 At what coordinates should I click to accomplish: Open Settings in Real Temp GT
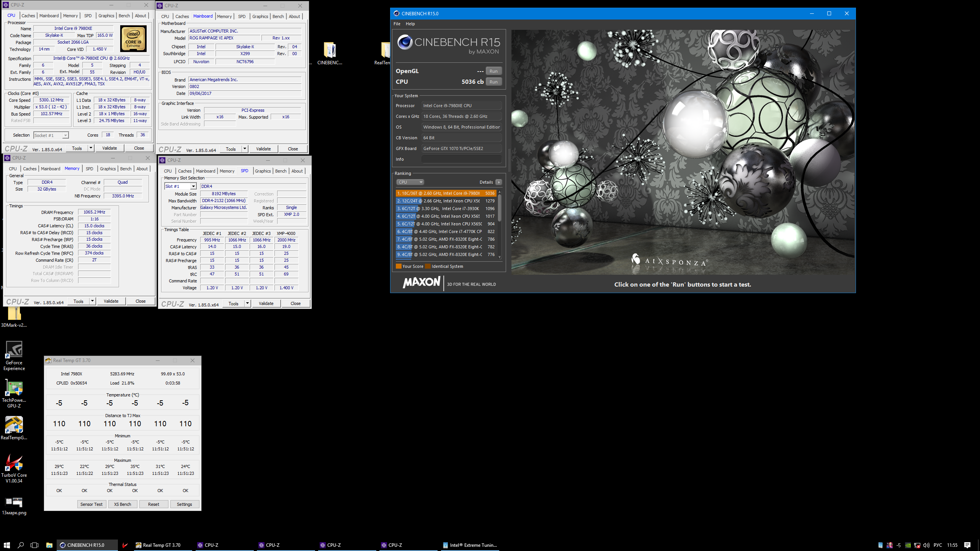(x=185, y=504)
